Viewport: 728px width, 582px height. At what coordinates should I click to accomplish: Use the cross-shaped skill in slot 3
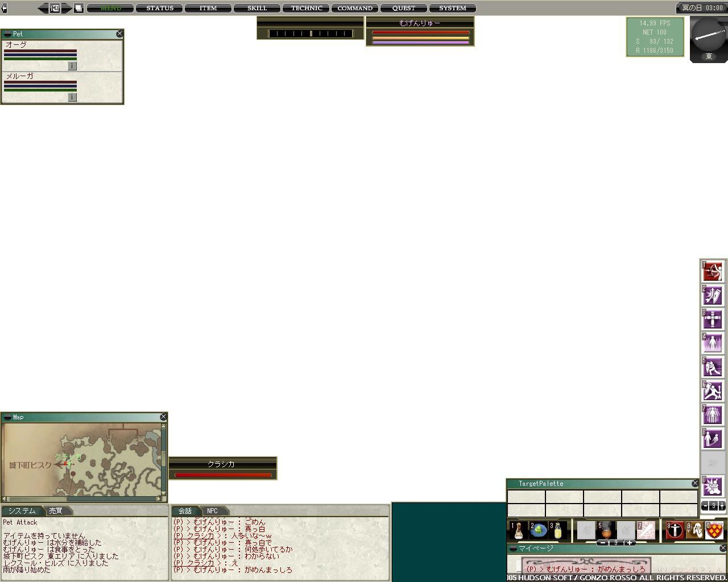712,319
